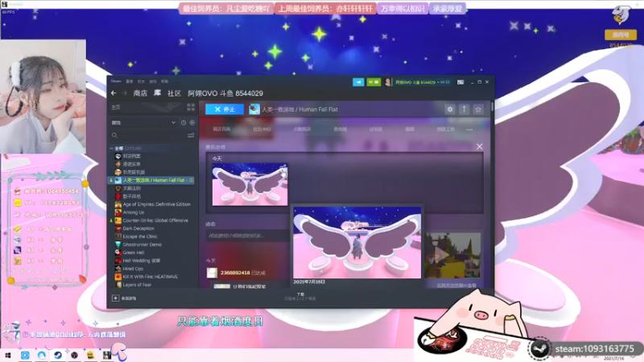Open the downloads status at window bottom
This screenshot has height=362, width=644.
(300, 296)
